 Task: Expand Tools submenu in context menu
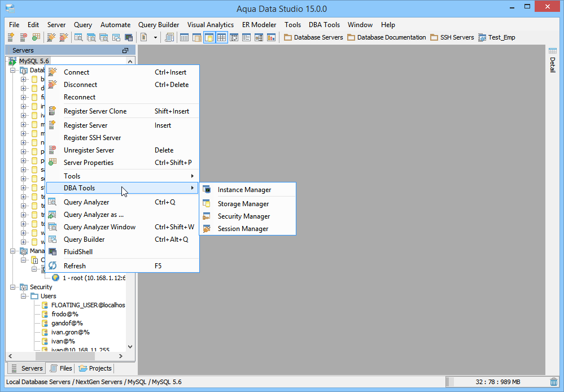[x=123, y=176]
